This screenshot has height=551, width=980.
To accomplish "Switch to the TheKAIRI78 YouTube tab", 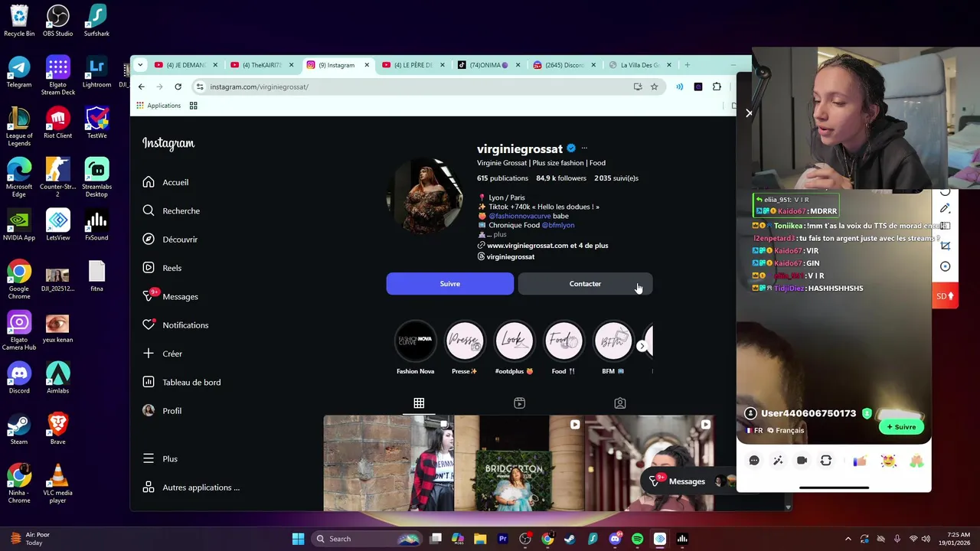I will point(262,65).
